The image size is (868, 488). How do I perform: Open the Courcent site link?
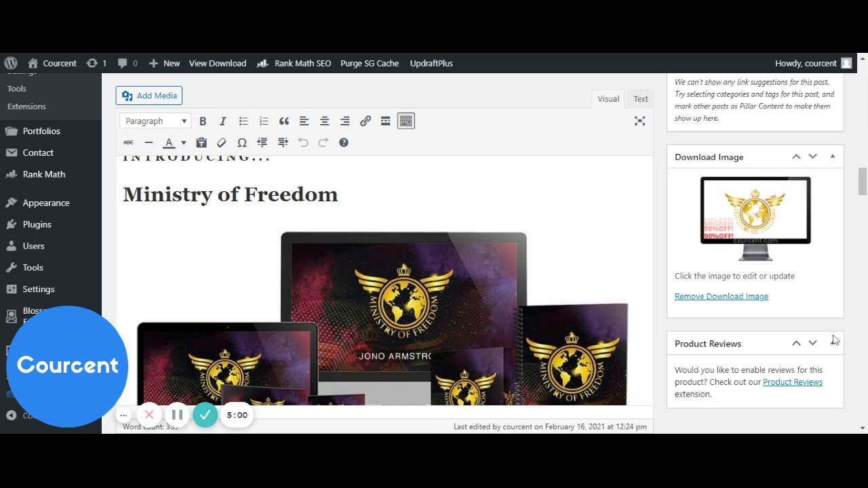52,63
